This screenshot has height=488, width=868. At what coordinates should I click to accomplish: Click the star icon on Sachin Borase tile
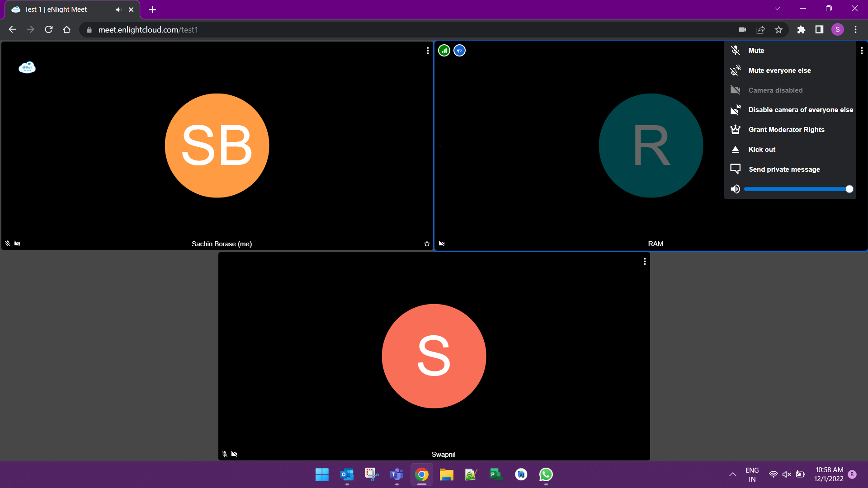click(427, 244)
